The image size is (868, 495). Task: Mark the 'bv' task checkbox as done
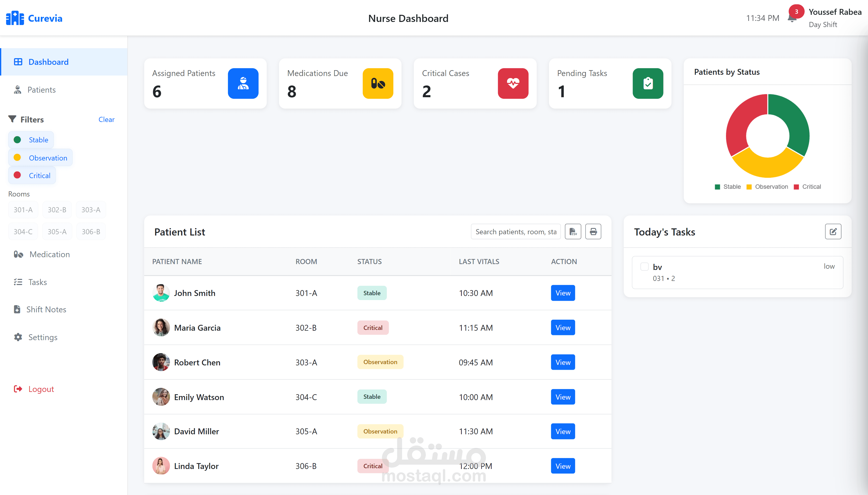(x=644, y=267)
